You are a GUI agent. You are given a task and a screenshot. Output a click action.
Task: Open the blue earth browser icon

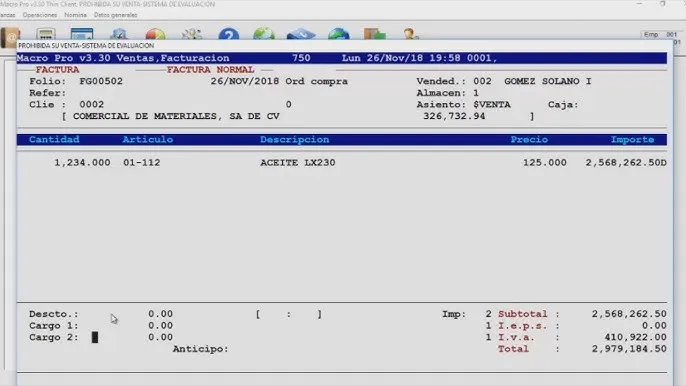339,34
